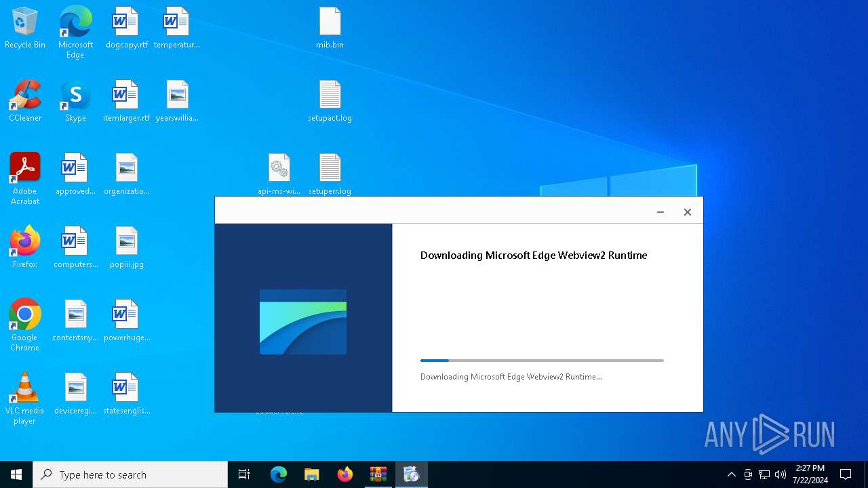Select the api-ms-wi... file icon
This screenshot has width=868, height=488.
[x=279, y=175]
